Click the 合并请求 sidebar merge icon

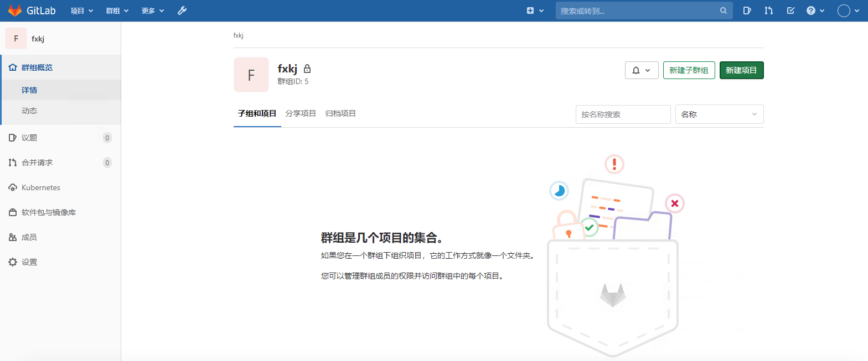13,163
